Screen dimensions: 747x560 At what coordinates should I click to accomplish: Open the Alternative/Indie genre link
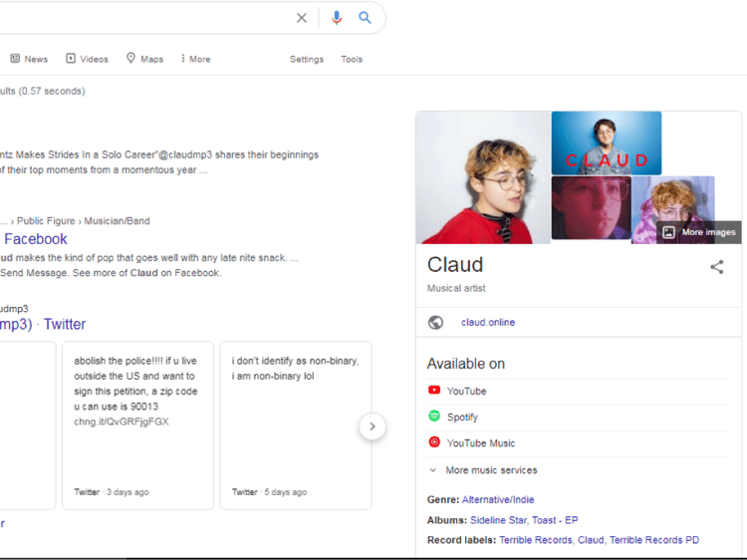(x=498, y=499)
